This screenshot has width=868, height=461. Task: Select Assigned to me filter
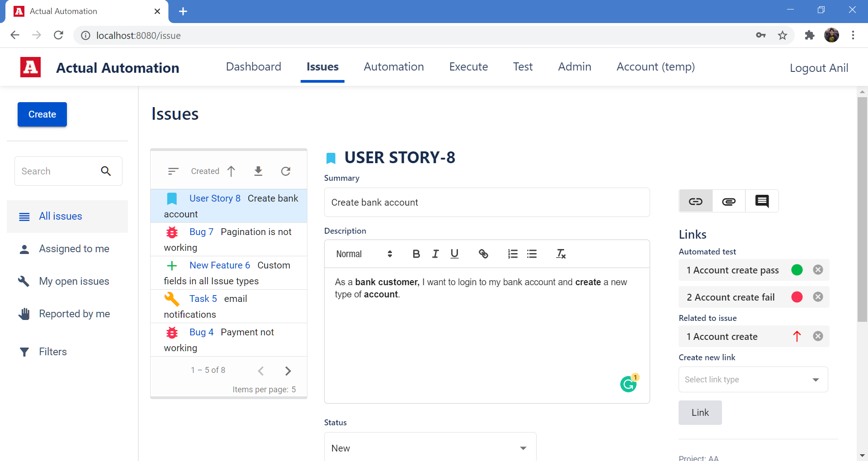(x=67, y=249)
